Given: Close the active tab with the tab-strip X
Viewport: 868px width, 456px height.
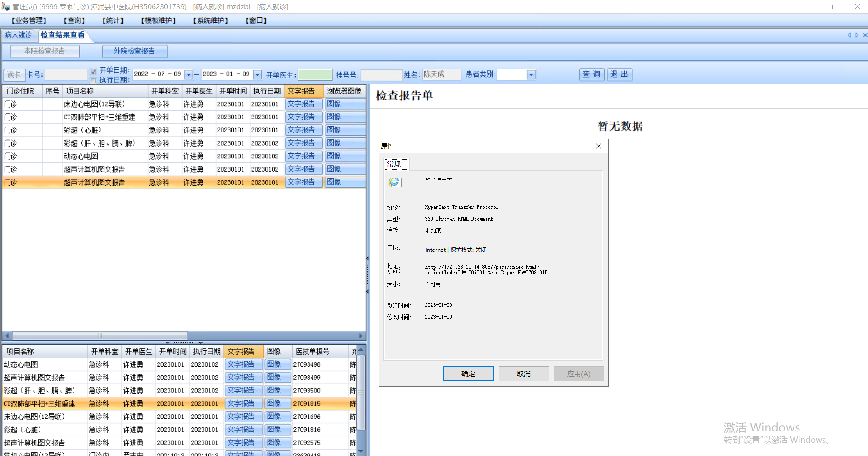Looking at the screenshot, I should click(865, 35).
